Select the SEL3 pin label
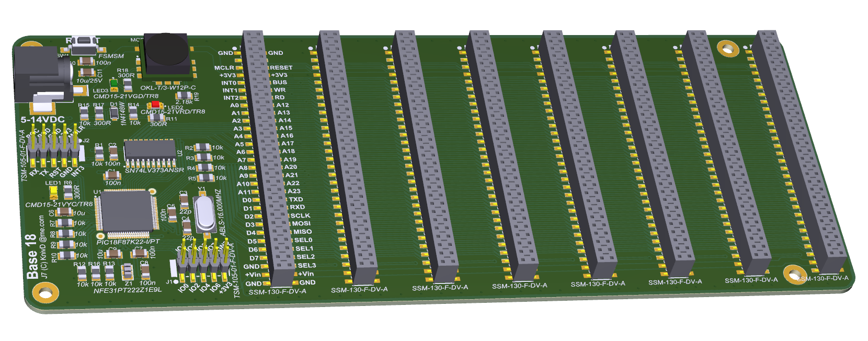The height and width of the screenshot is (341, 868). (x=306, y=265)
